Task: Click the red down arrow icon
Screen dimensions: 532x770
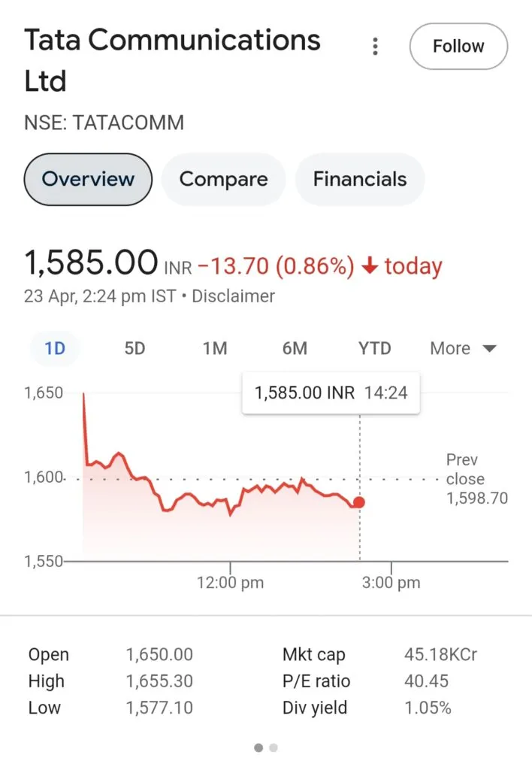Action: coord(370,265)
